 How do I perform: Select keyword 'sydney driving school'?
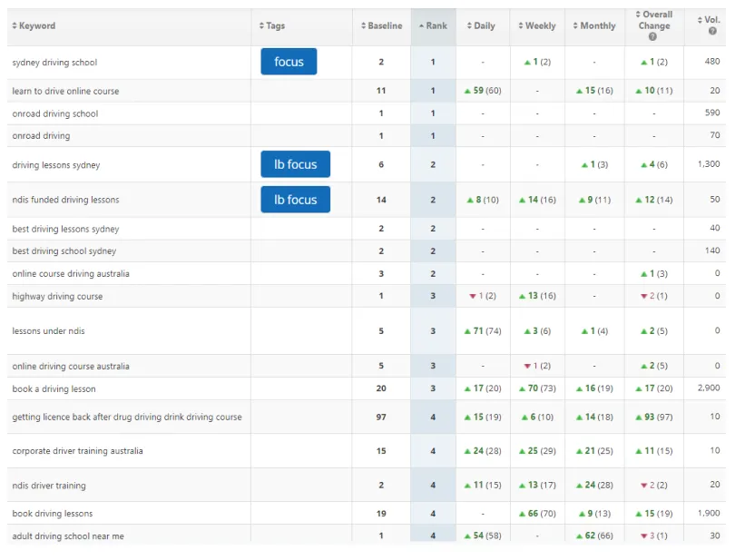pyautogui.click(x=54, y=63)
